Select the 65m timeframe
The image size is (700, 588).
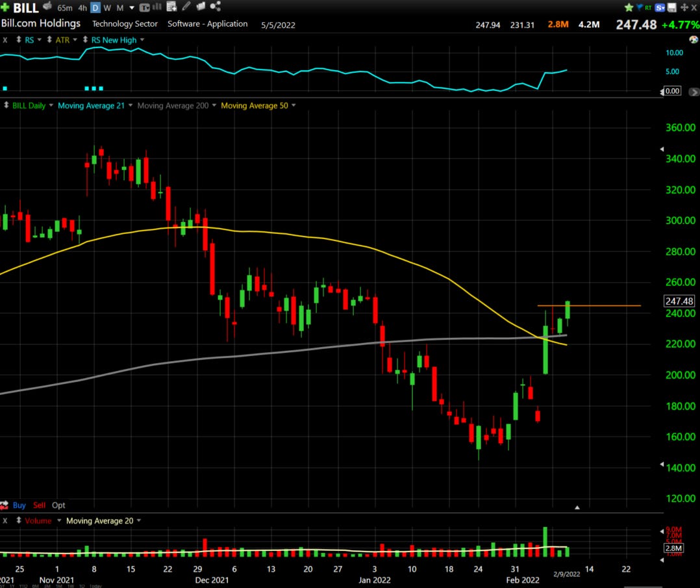coord(65,8)
